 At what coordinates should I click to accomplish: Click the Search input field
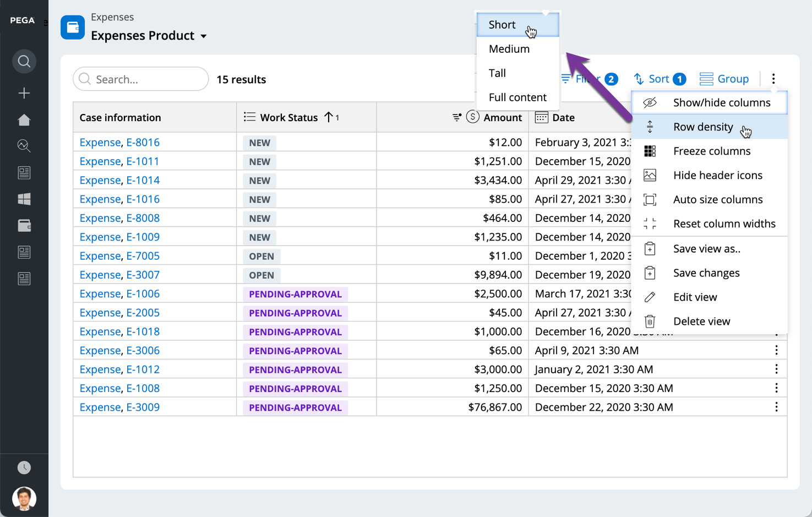(x=141, y=79)
